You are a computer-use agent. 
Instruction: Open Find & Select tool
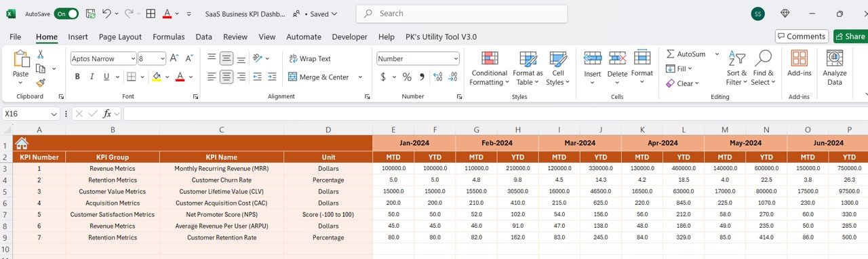pos(764,69)
